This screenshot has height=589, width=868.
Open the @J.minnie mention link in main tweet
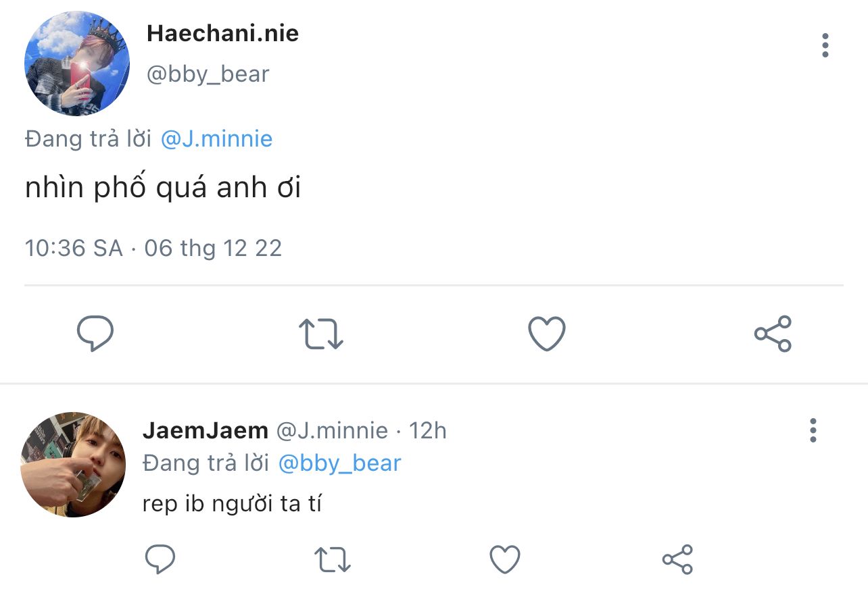tap(216, 139)
